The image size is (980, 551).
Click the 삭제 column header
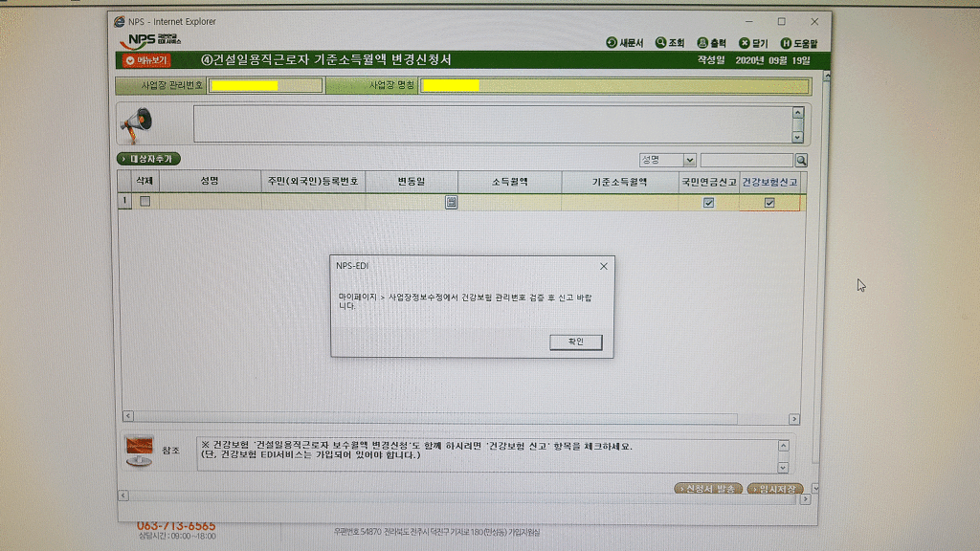pos(145,181)
